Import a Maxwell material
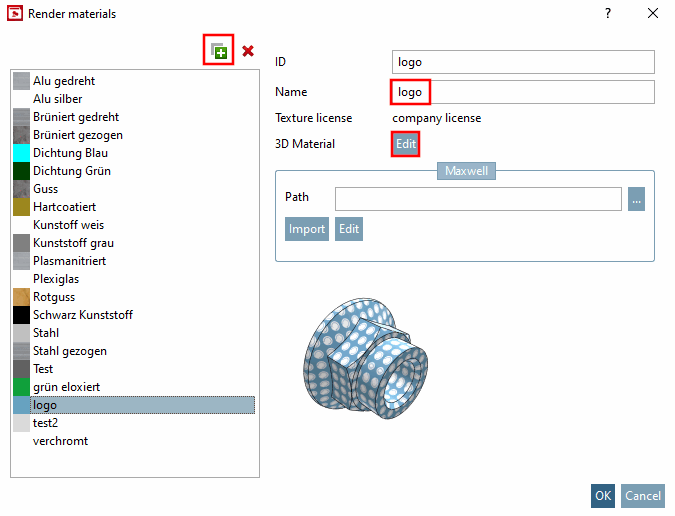 [x=307, y=229]
